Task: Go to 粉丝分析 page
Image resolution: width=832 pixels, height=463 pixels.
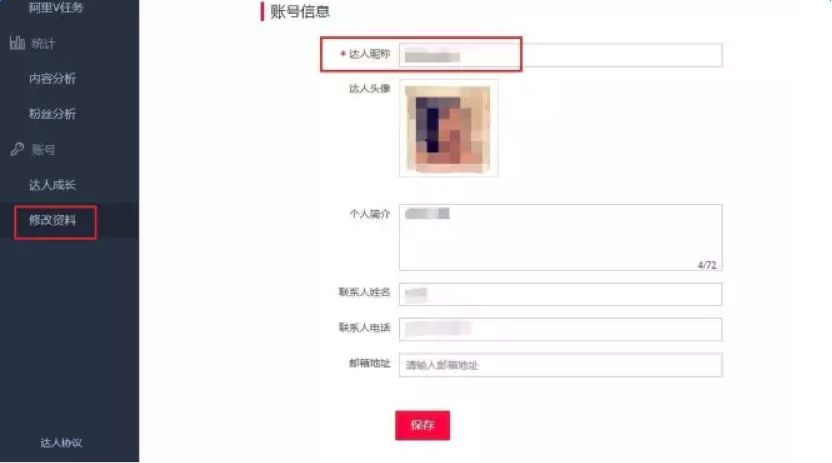Action: tap(53, 113)
